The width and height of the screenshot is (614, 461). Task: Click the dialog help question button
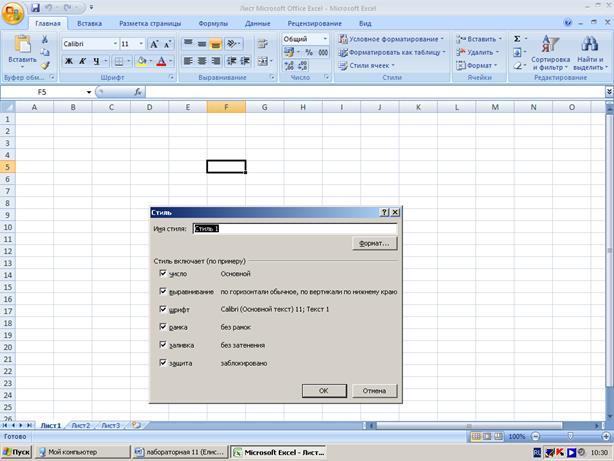[385, 212]
